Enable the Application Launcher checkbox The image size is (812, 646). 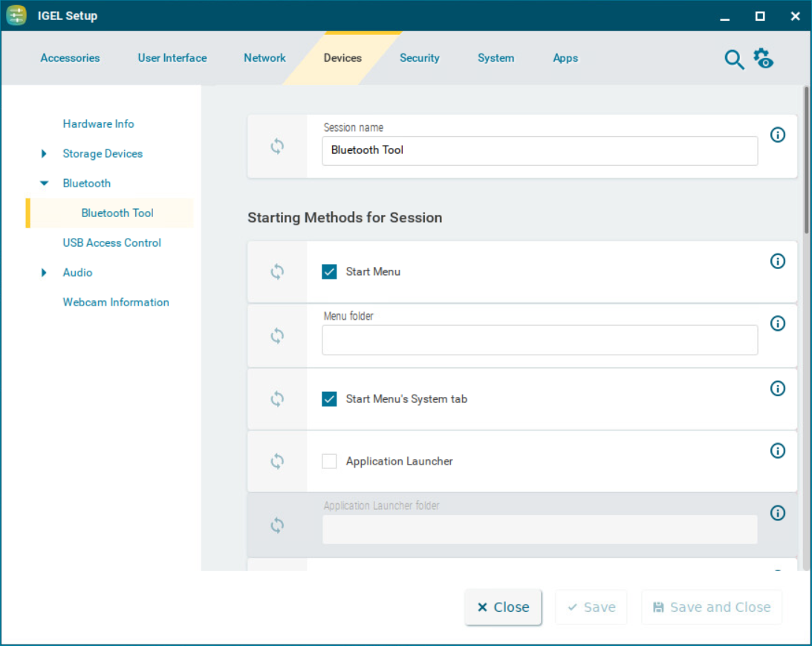[x=329, y=462]
